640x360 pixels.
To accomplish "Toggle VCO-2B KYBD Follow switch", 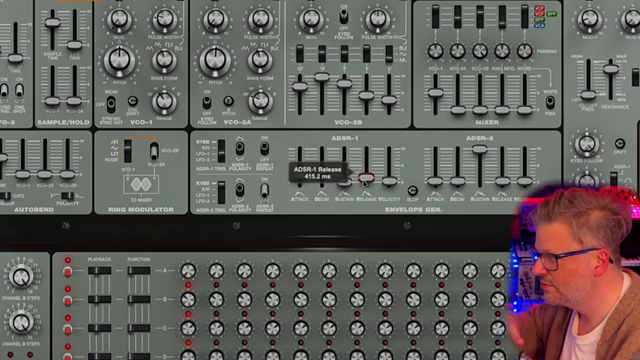I will [x=344, y=16].
